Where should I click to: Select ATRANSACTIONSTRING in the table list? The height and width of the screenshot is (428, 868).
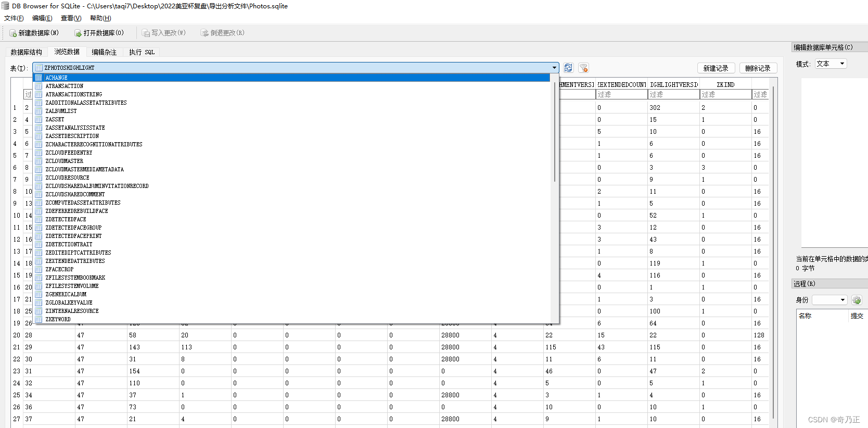292,94
